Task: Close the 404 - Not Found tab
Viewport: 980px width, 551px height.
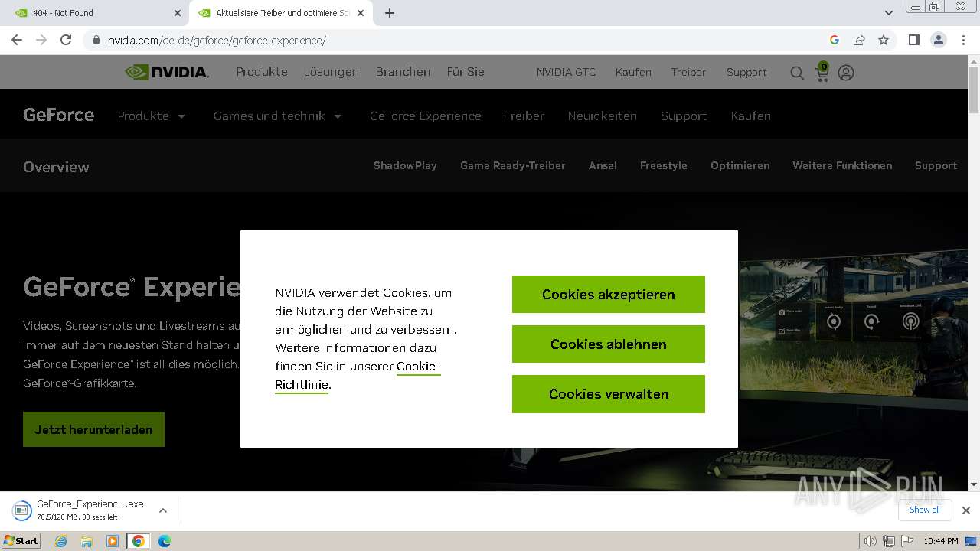Action: click(178, 13)
